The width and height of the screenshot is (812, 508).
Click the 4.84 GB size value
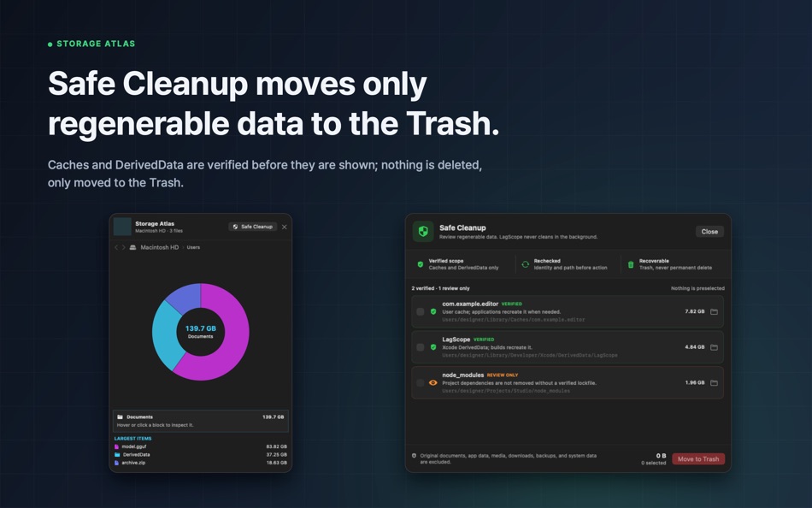[694, 347]
